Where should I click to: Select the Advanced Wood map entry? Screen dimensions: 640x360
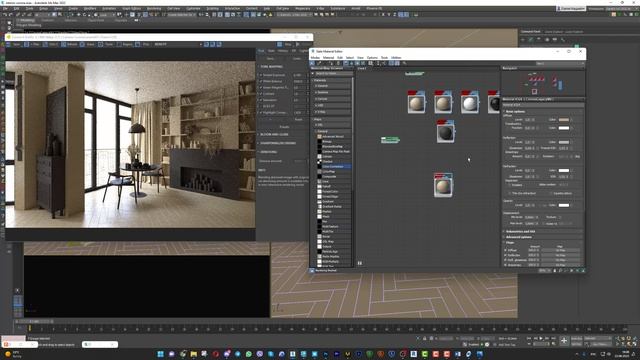(333, 136)
